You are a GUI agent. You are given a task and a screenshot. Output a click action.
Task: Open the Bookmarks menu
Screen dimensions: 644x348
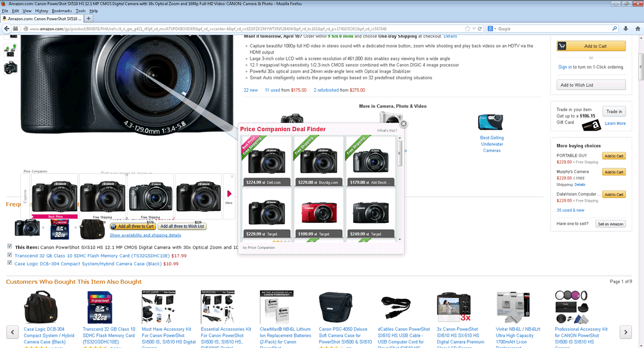click(61, 11)
